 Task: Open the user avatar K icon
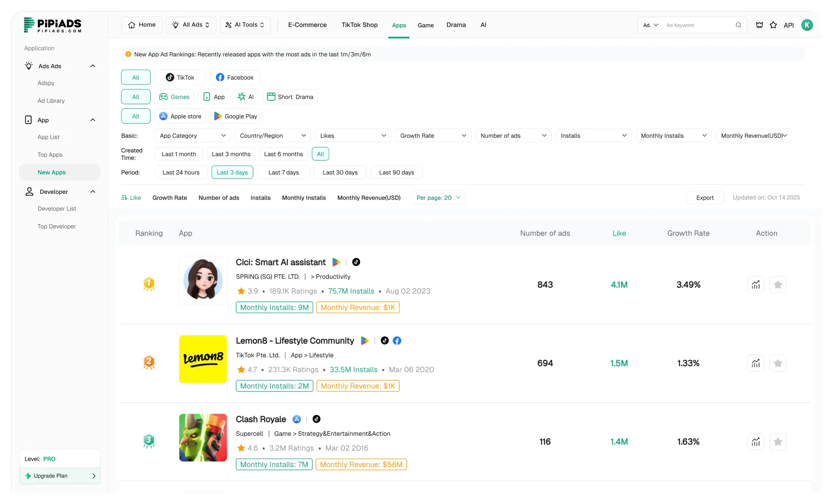coord(807,25)
